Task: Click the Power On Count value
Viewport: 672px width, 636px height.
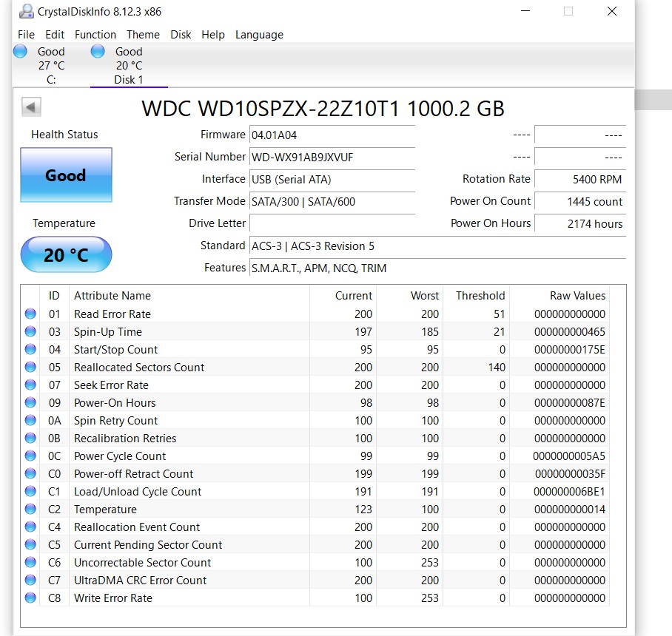Action: [x=580, y=202]
